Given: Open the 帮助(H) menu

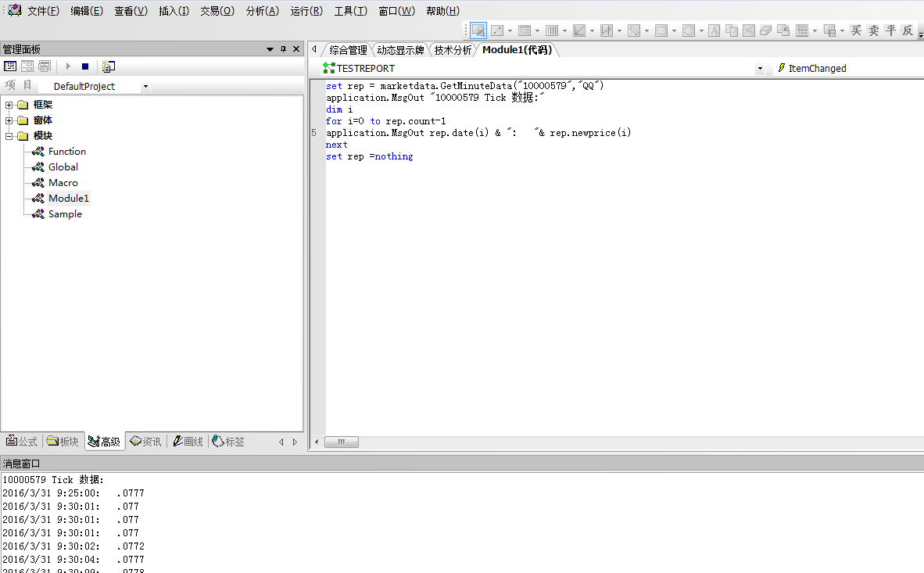Looking at the screenshot, I should [x=443, y=11].
